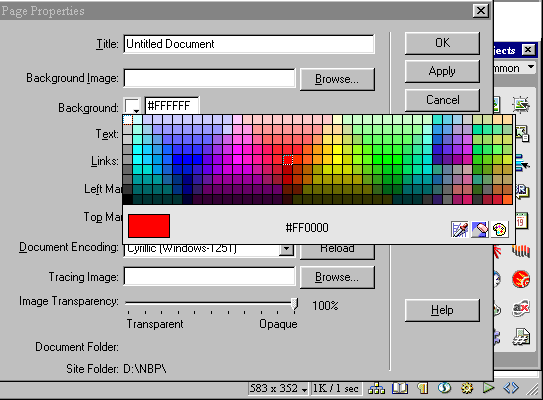Open the 583 x 352 window size menu

[278, 389]
